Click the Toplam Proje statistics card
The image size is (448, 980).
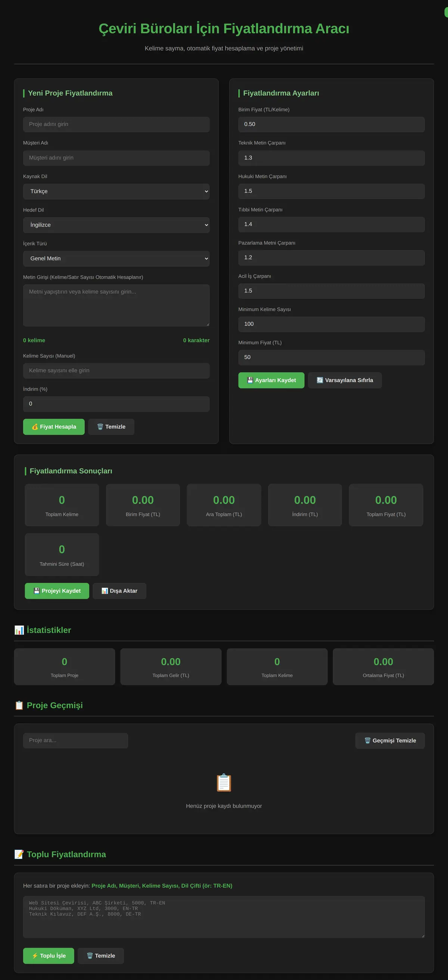tap(65, 667)
